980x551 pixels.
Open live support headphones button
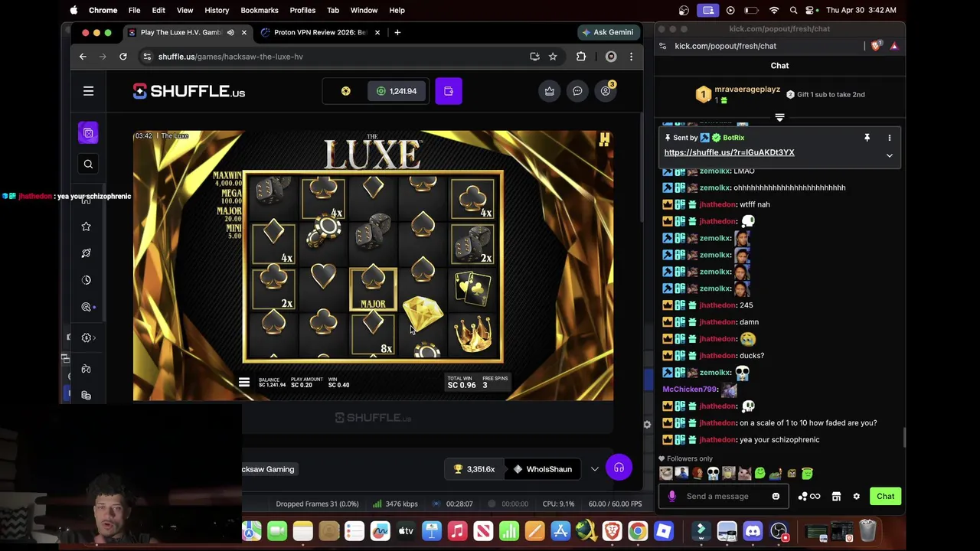tap(619, 468)
